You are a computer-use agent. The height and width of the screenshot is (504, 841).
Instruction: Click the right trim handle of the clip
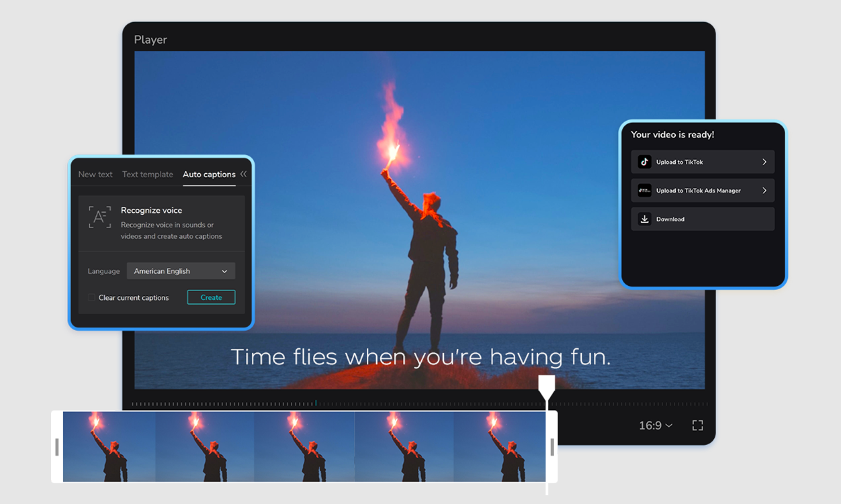(551, 447)
